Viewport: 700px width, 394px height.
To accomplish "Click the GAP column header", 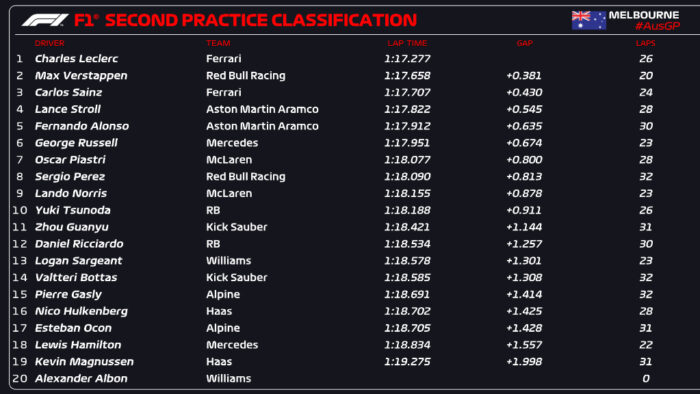I will coord(525,43).
